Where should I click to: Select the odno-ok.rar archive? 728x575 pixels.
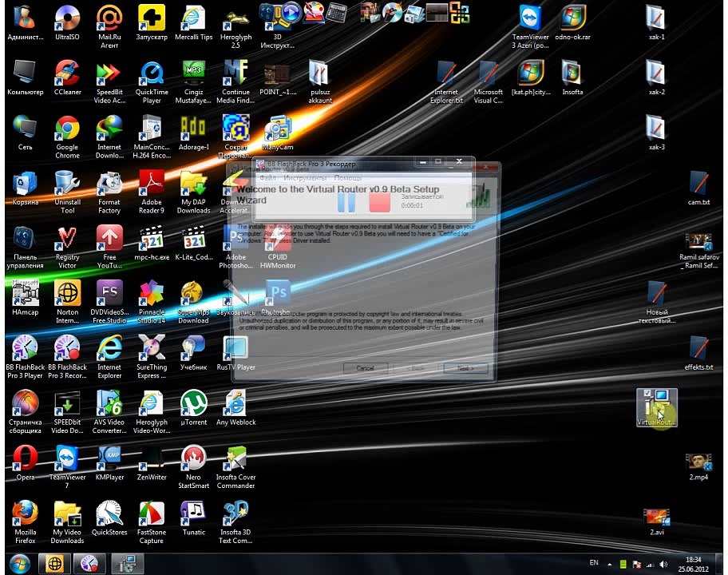pyautogui.click(x=572, y=22)
